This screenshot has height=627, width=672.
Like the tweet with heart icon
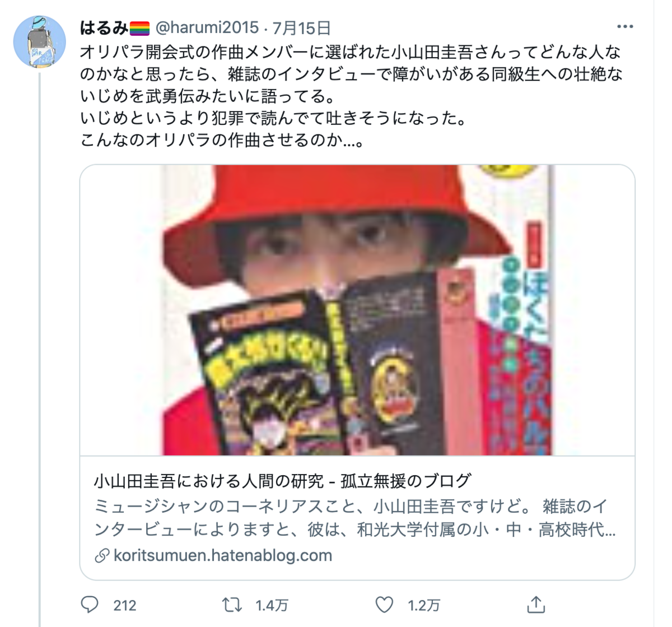[x=384, y=605]
